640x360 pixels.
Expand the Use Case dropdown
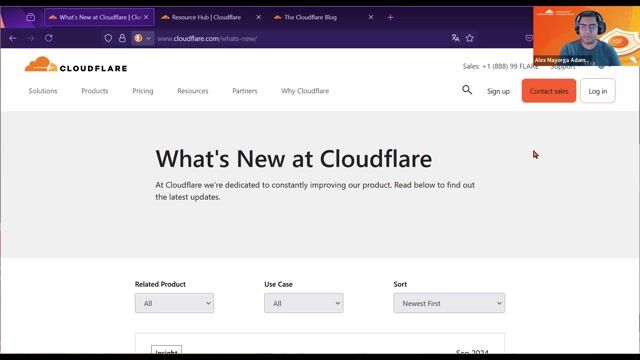click(304, 303)
